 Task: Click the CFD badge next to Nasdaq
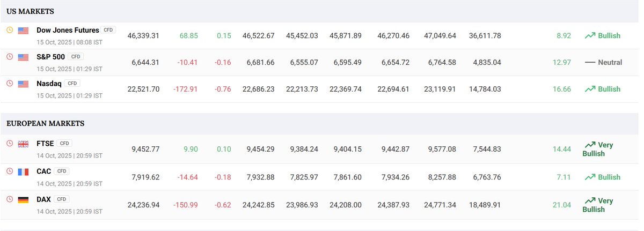coord(71,83)
